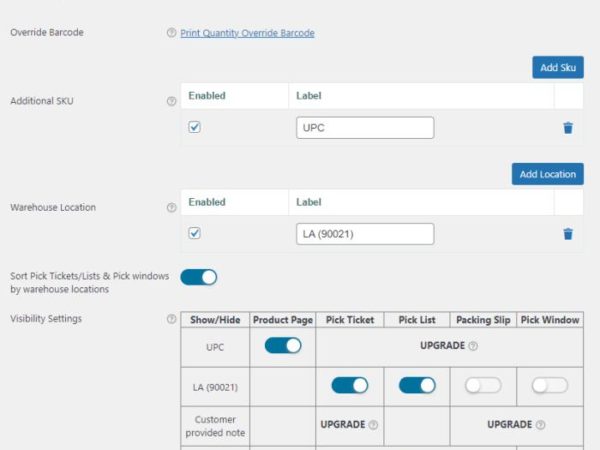
Task: Delete the LA (90021) warehouse location row
Action: [568, 234]
